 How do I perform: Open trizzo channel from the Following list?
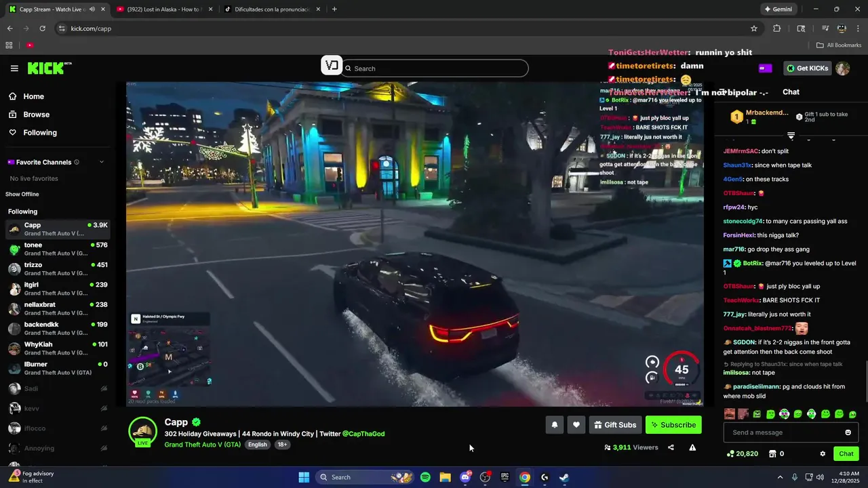pos(58,269)
